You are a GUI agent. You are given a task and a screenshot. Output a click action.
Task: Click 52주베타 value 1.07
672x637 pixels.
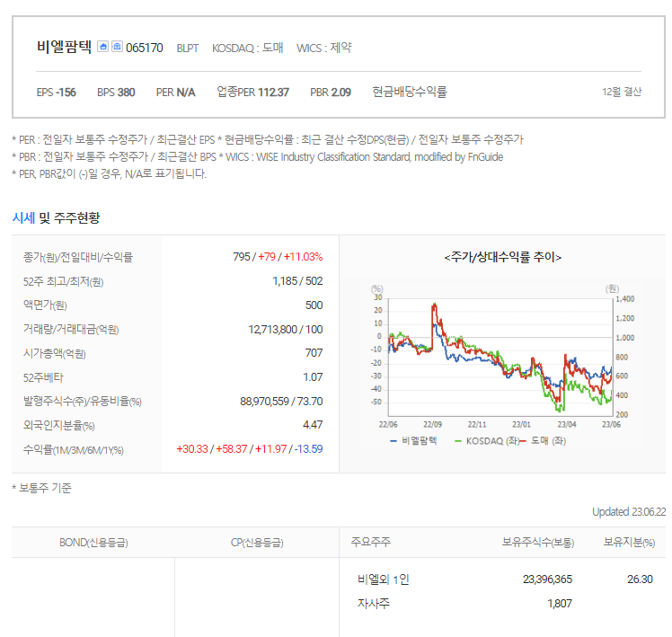pos(313,377)
